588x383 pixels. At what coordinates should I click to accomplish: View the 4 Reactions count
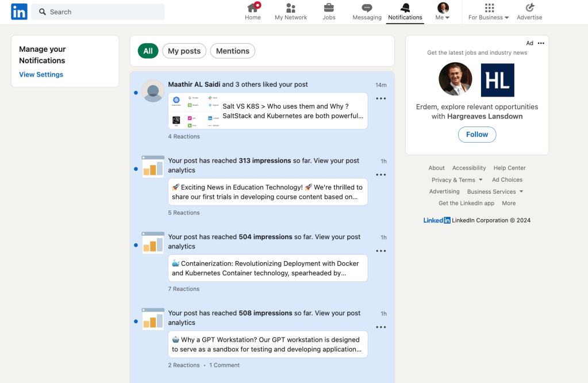click(184, 136)
